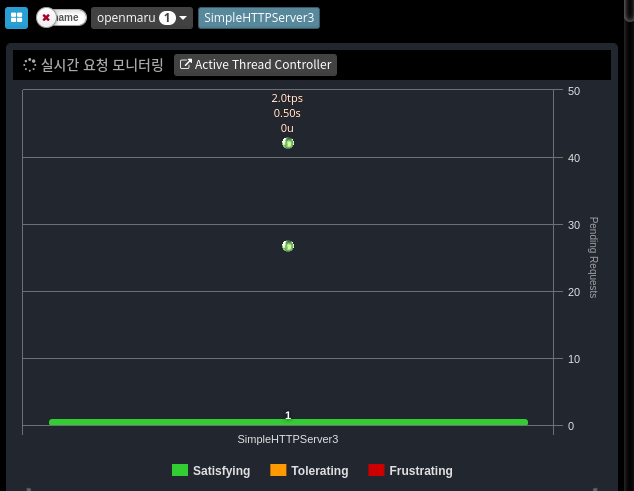Click the caret arrow on openmaru dropdown

(184, 18)
